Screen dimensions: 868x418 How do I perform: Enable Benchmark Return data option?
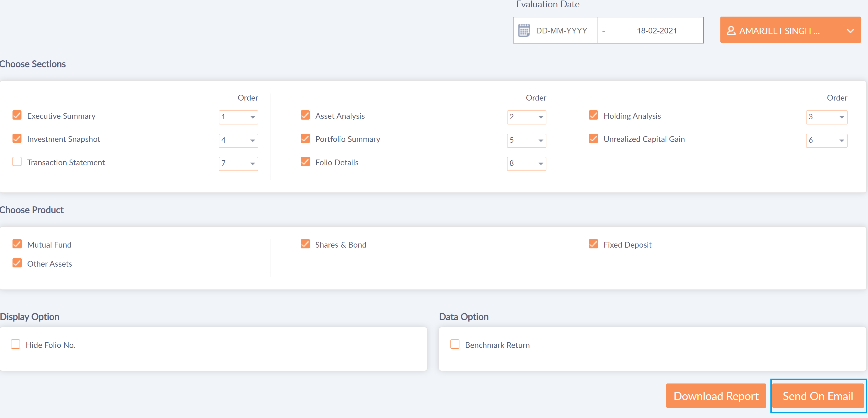[x=455, y=345]
